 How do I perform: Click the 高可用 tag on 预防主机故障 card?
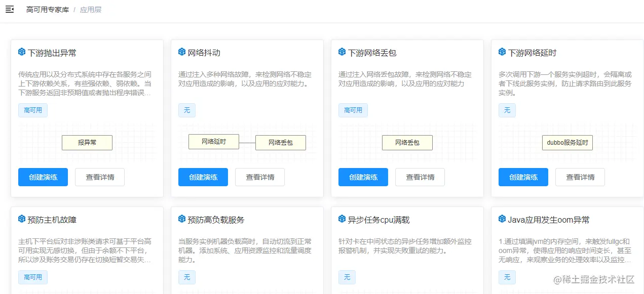pyautogui.click(x=33, y=277)
